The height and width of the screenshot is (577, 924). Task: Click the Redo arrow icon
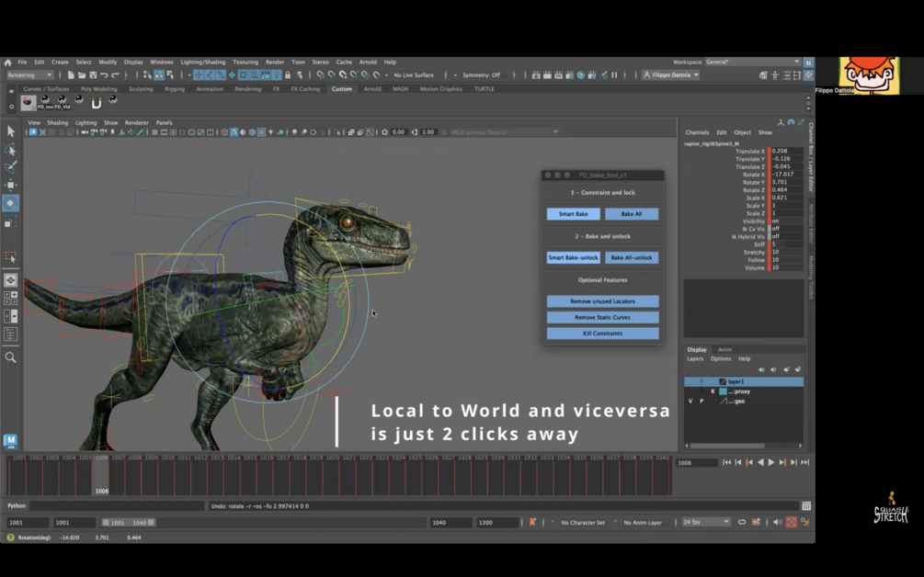point(115,74)
